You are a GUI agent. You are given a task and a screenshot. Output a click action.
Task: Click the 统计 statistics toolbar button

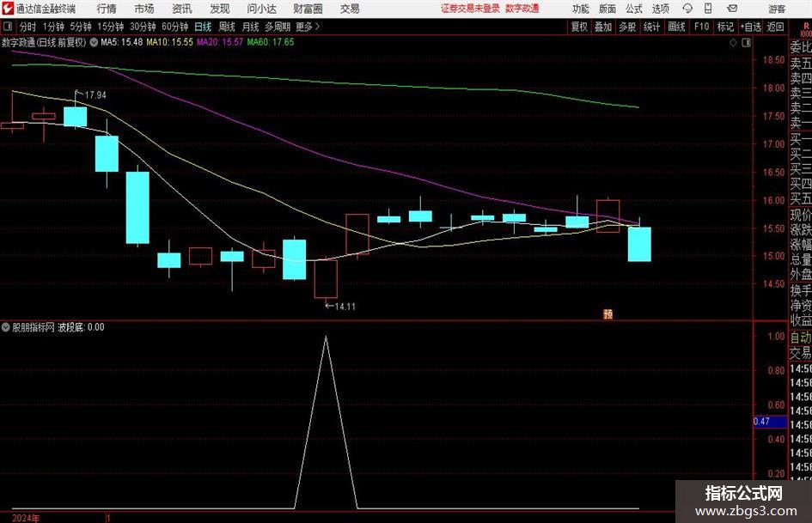pyautogui.click(x=651, y=27)
